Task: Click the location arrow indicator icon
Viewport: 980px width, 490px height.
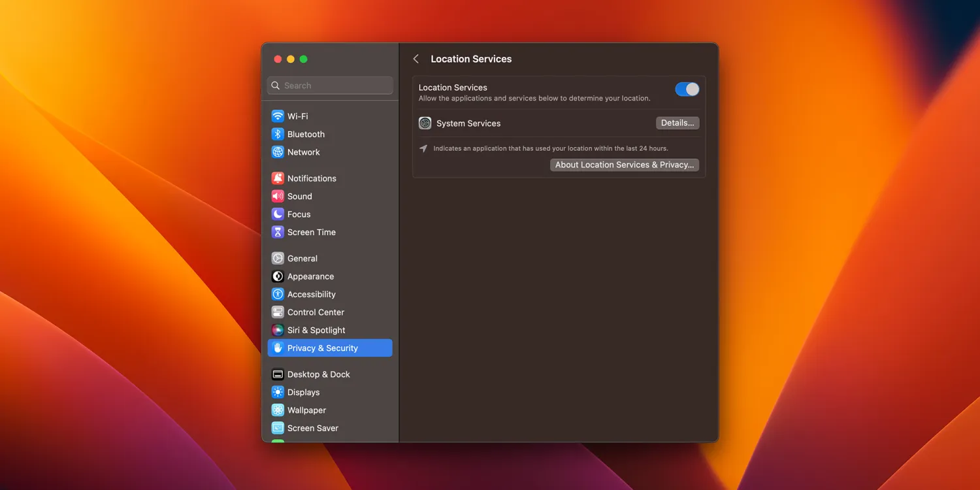Action: tap(423, 148)
